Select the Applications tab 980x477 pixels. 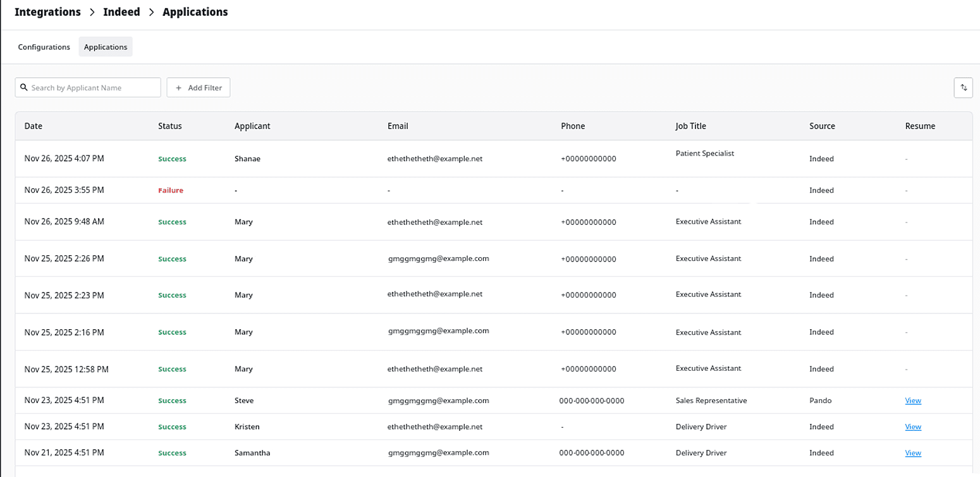(x=105, y=47)
